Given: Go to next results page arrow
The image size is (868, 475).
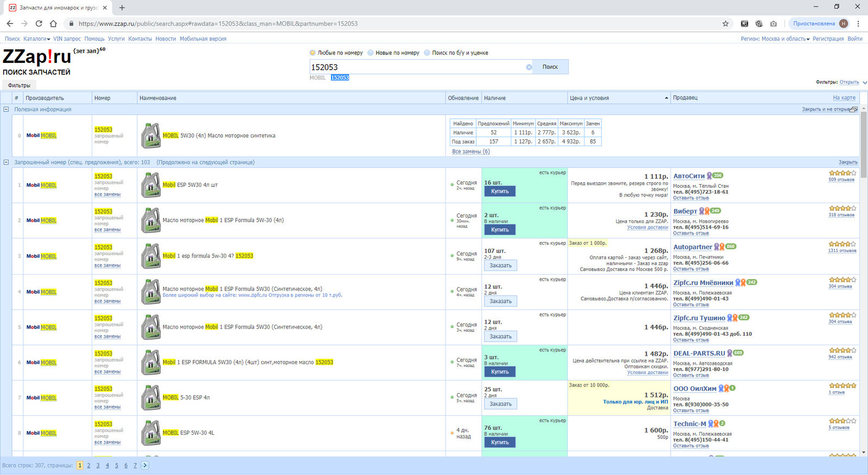Looking at the screenshot, I should [145, 465].
